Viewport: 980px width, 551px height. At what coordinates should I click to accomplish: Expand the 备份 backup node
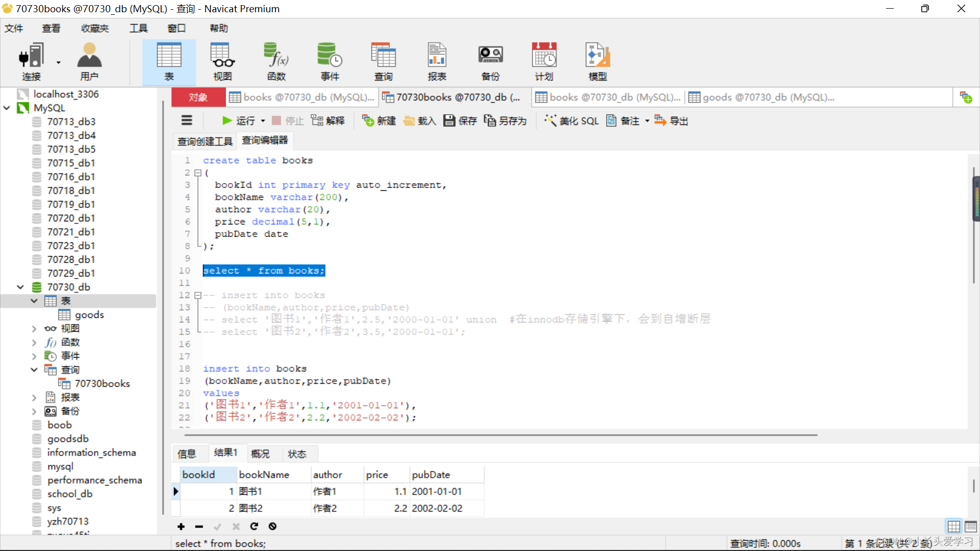[x=34, y=411]
